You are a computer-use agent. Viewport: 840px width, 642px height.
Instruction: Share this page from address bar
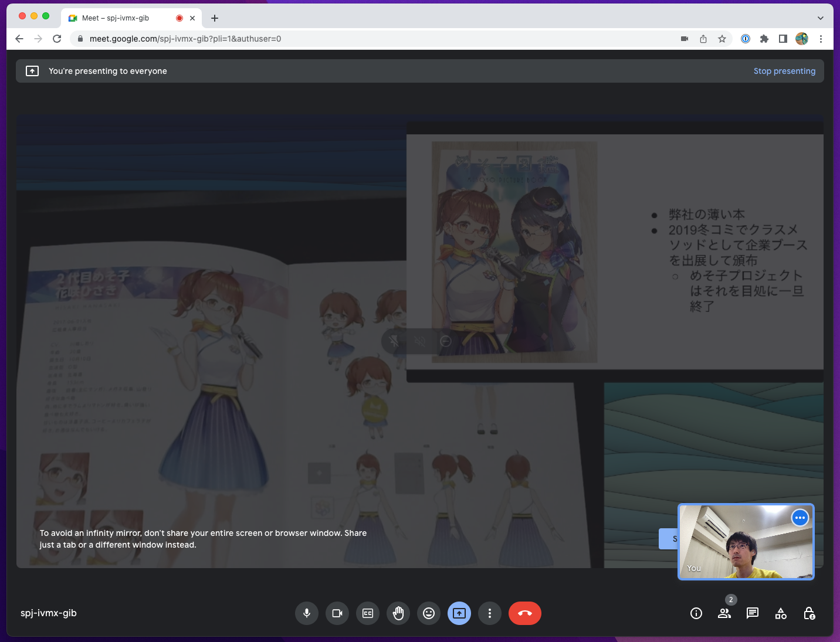703,39
